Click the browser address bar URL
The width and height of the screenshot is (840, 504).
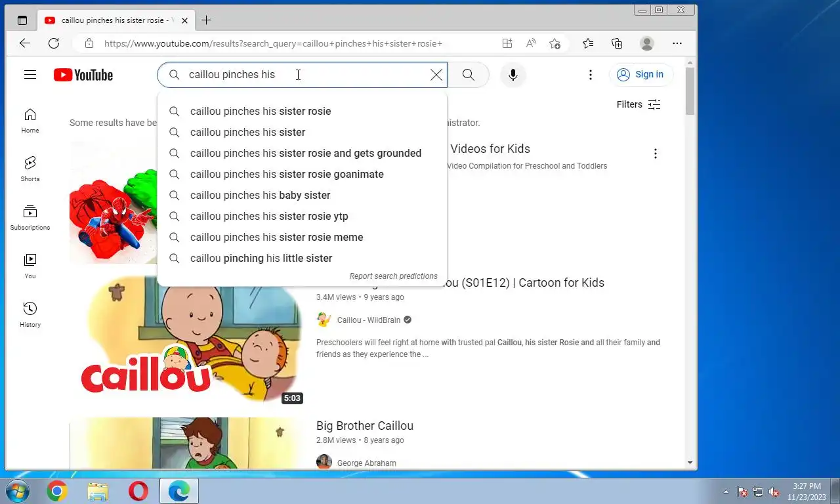(273, 43)
